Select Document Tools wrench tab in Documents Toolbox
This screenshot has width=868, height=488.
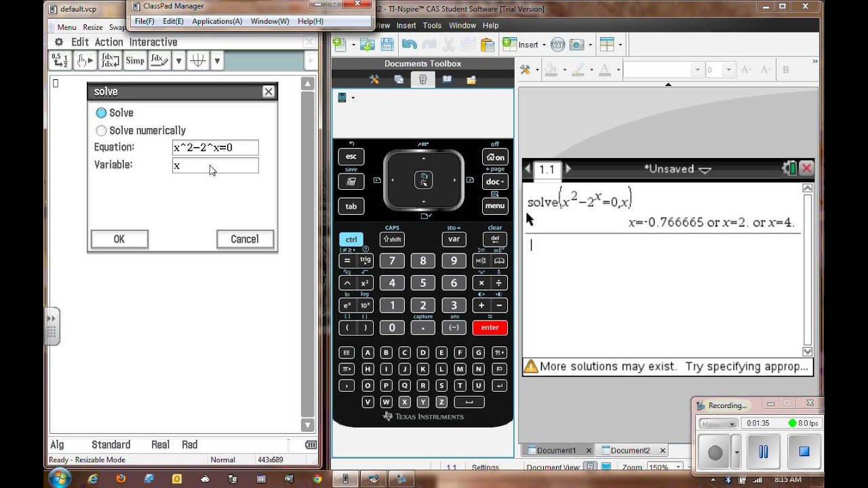[374, 79]
